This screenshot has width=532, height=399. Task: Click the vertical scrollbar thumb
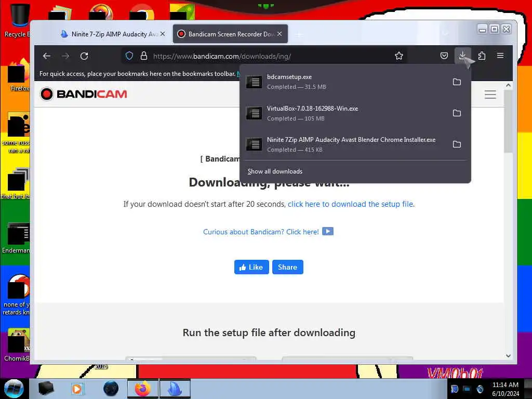pos(508,122)
